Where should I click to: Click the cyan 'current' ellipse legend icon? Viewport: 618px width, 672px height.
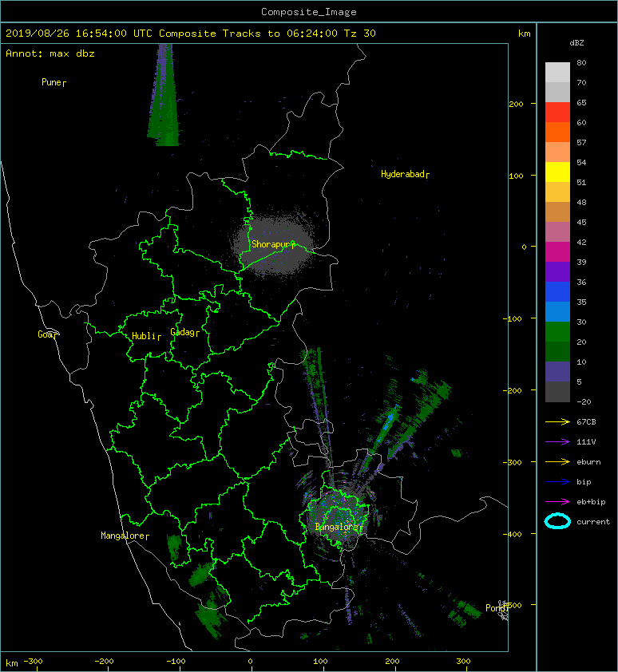pos(557,521)
